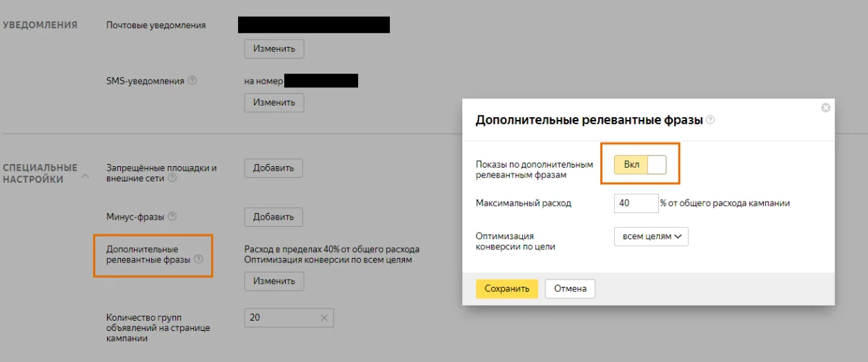
Task: Click 'Показы по дополнительным релевантным фразам' label
Action: point(535,169)
